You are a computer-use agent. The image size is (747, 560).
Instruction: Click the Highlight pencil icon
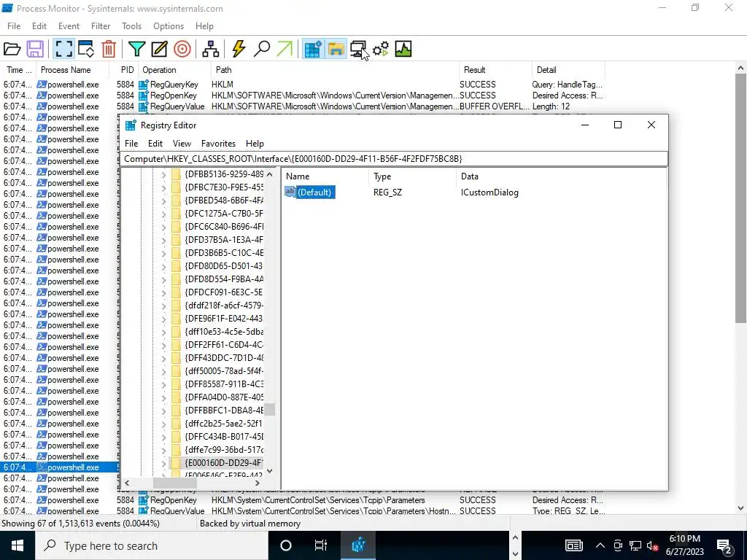pyautogui.click(x=159, y=49)
